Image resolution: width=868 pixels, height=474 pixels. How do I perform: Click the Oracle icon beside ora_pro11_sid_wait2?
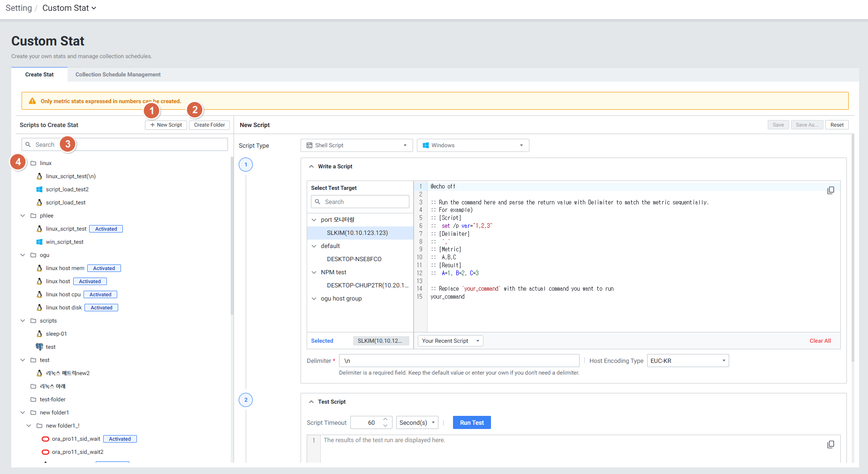45,452
